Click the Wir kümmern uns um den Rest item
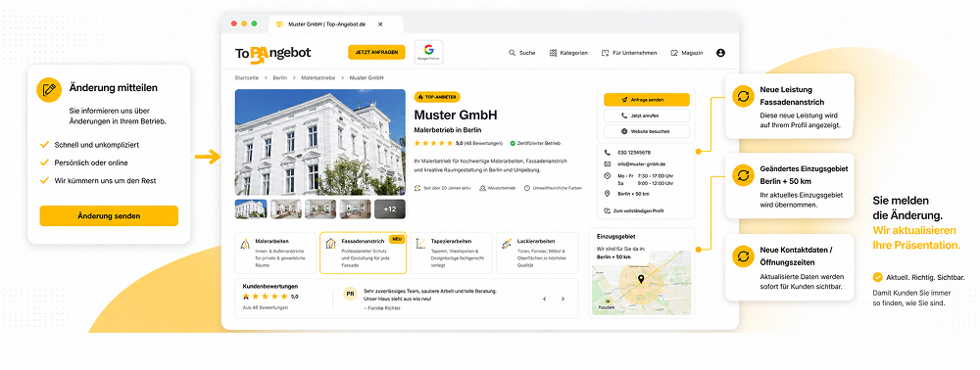 pyautogui.click(x=98, y=181)
